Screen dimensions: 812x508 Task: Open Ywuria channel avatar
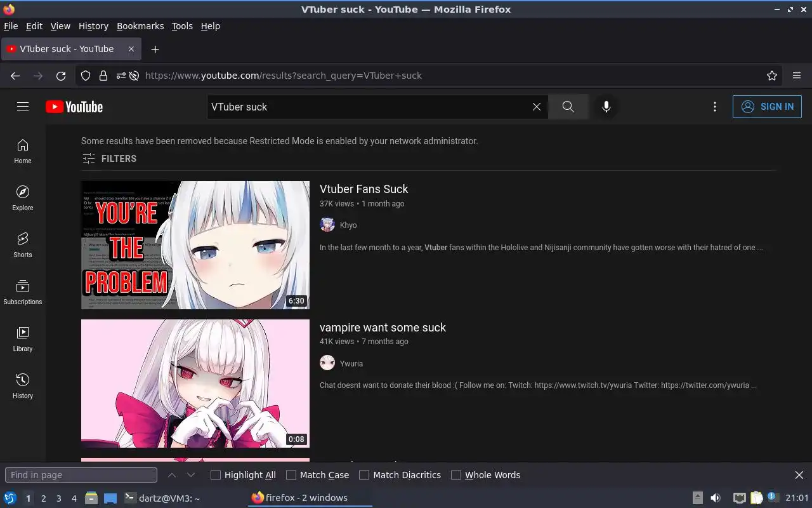click(x=327, y=363)
